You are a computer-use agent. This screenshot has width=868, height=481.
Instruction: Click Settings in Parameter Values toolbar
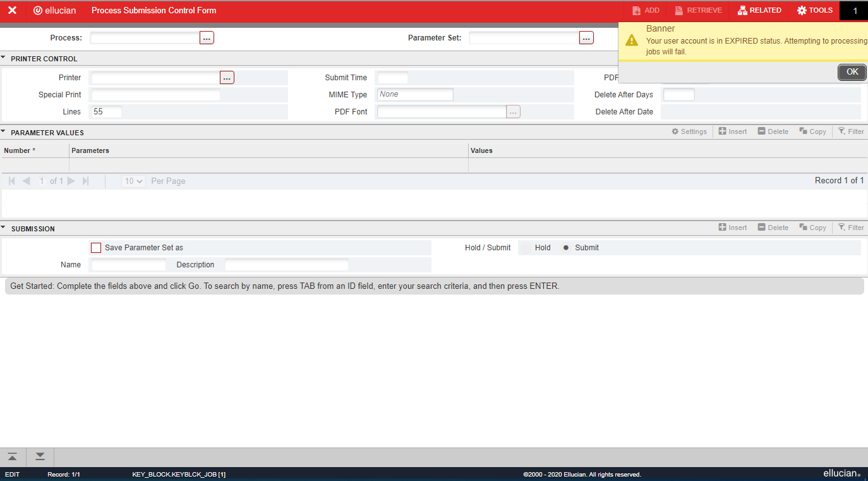pyautogui.click(x=689, y=131)
